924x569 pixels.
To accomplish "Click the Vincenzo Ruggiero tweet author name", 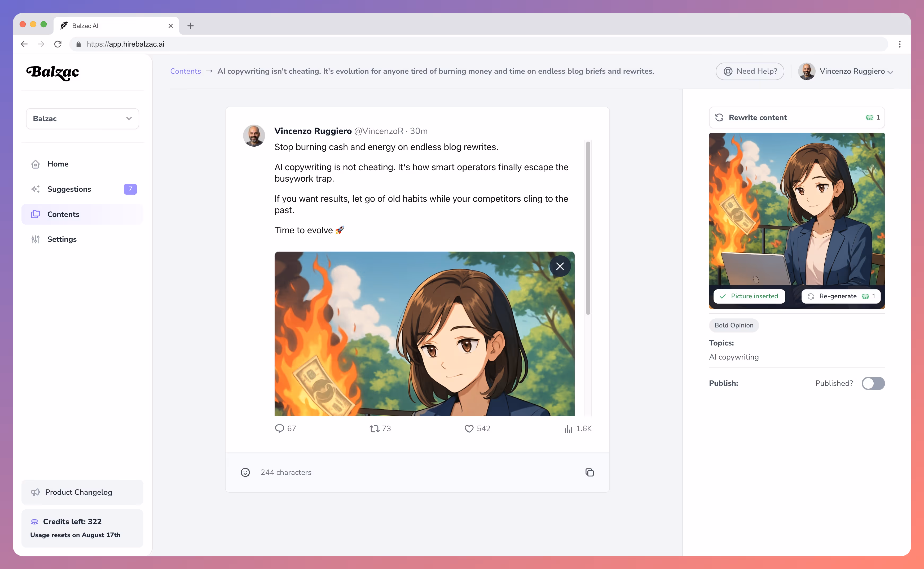I will coord(313,131).
